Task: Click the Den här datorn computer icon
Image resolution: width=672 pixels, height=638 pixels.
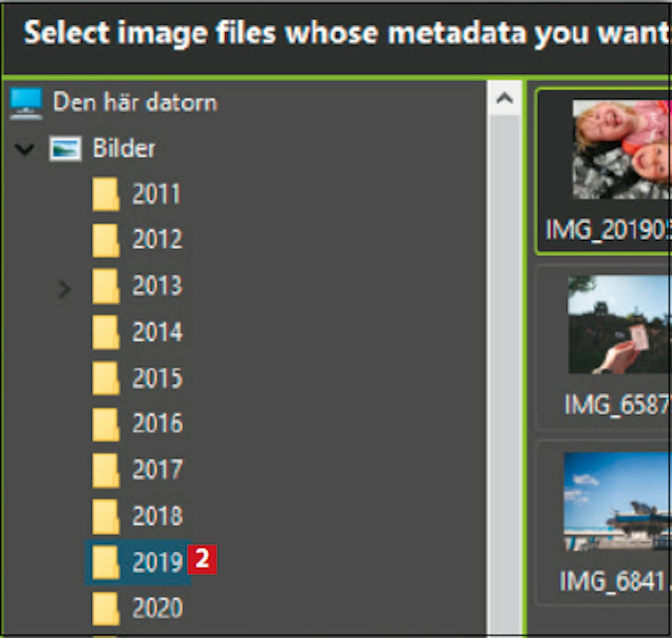Action: (26, 104)
